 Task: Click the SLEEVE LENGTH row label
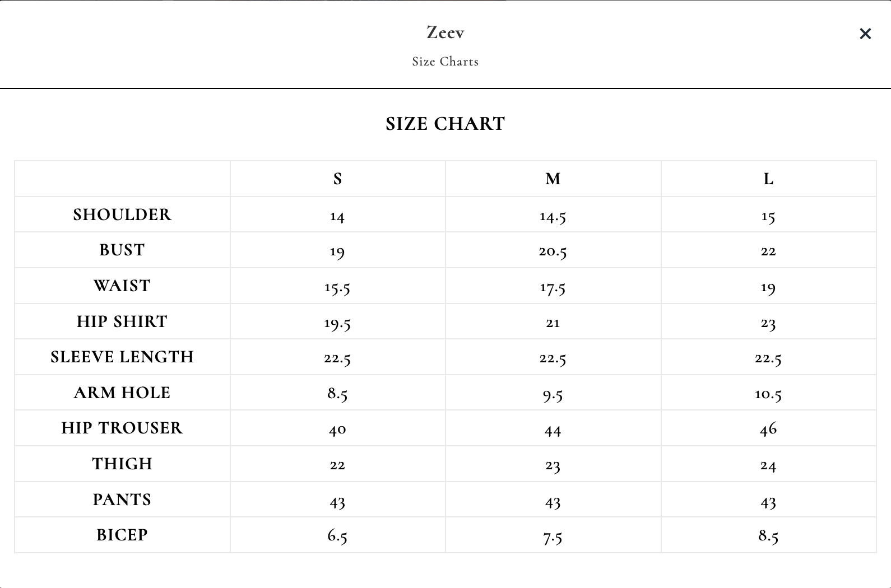(x=122, y=357)
